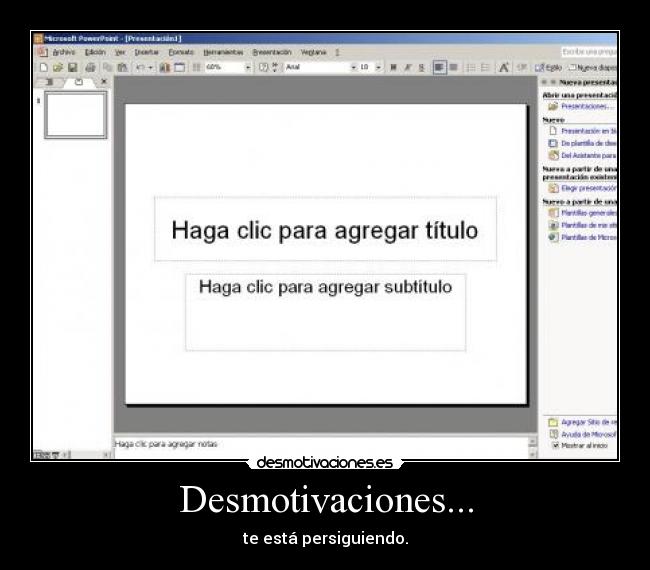Open the font size dropdown
Image resolution: width=650 pixels, height=570 pixels.
(378, 67)
